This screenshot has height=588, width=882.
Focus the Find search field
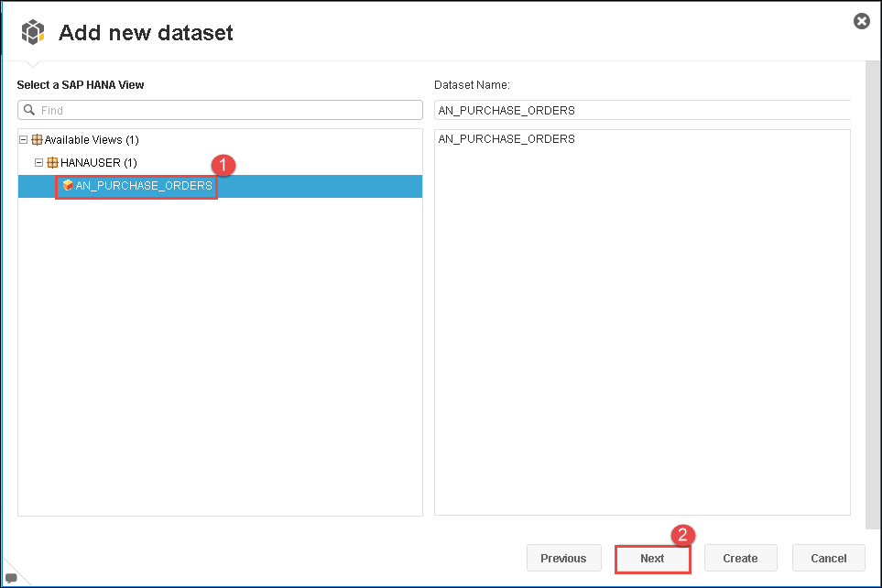(x=229, y=110)
